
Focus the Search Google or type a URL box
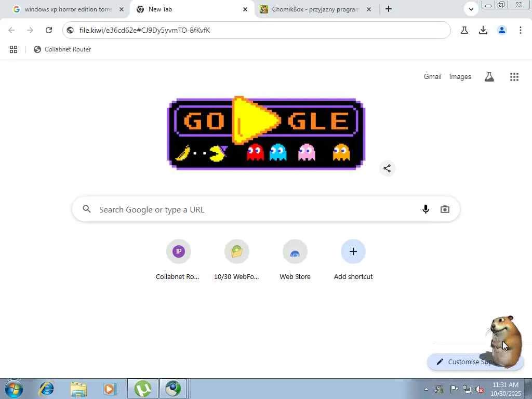(x=265, y=209)
